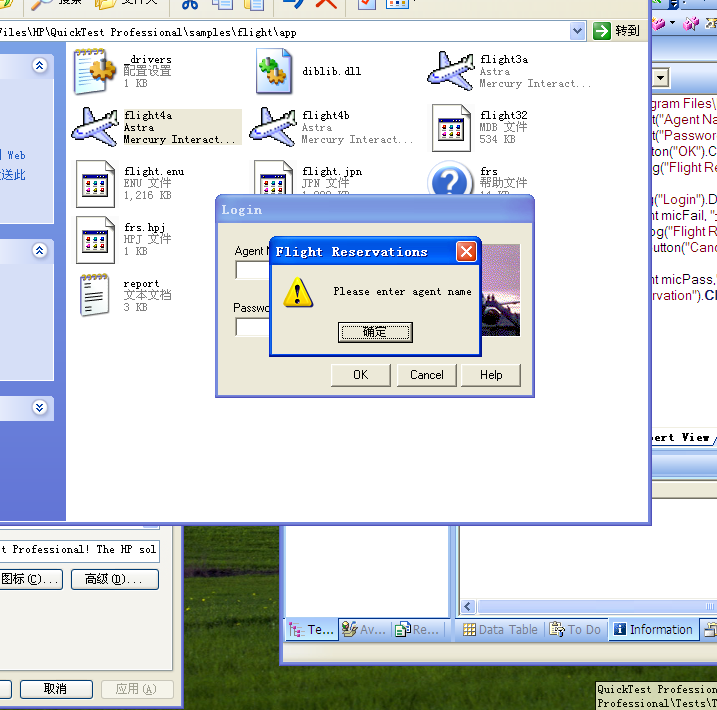Click the comment field containing 'Professional! The HP sol'
The height and width of the screenshot is (710, 717).
(x=79, y=550)
